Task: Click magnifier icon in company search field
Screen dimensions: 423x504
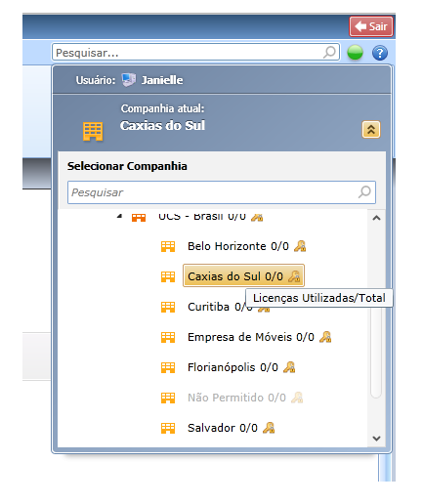Action: [364, 192]
